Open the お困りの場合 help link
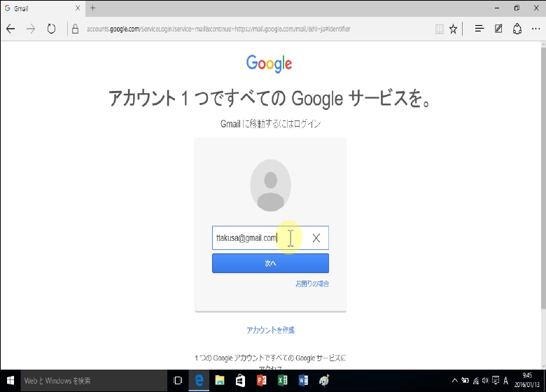Image resolution: width=546 pixels, height=392 pixels. pyautogui.click(x=312, y=283)
